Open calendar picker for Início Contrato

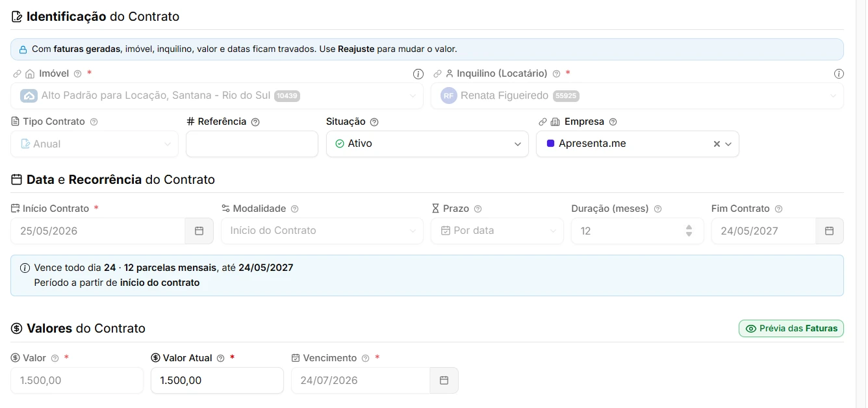tap(199, 231)
